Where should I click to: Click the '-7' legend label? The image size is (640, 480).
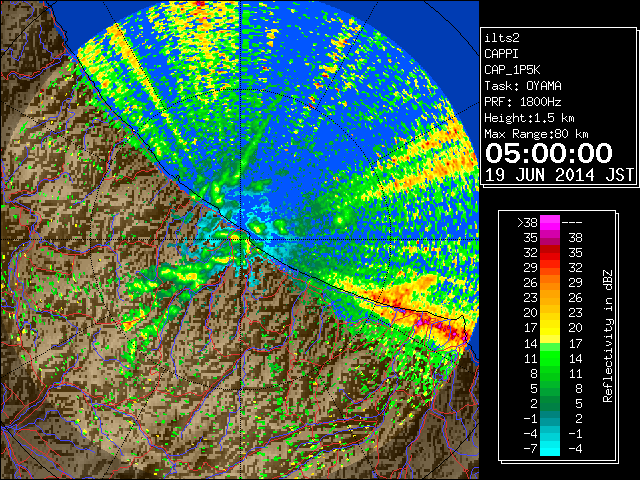click(530, 449)
